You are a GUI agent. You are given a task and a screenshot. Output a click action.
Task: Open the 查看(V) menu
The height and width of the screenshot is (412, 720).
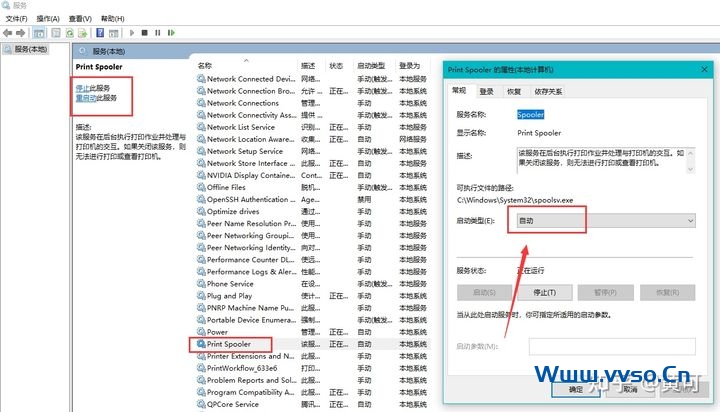point(81,18)
